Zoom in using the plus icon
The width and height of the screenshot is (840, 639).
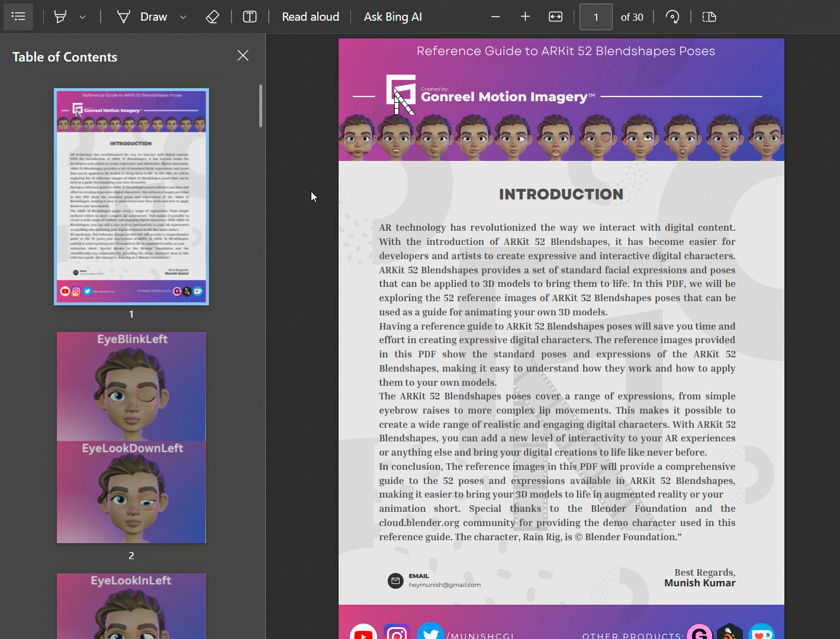pos(525,17)
